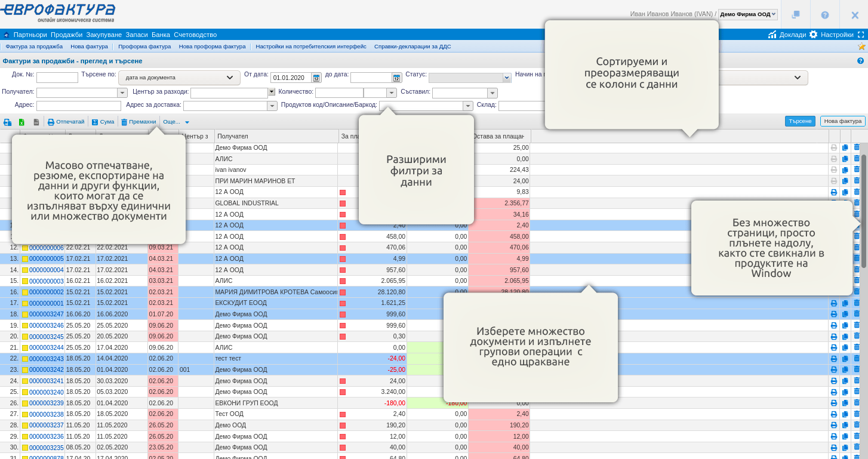This screenshot has height=459, width=868.
Task: Click the yellow favorites star icon
Action: (x=861, y=47)
